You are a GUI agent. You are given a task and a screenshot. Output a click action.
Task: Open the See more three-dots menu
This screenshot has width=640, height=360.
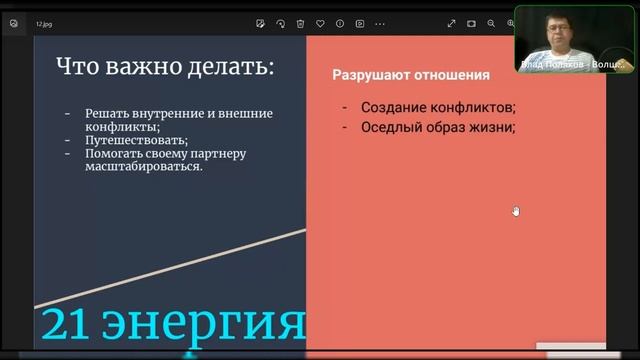(380, 24)
